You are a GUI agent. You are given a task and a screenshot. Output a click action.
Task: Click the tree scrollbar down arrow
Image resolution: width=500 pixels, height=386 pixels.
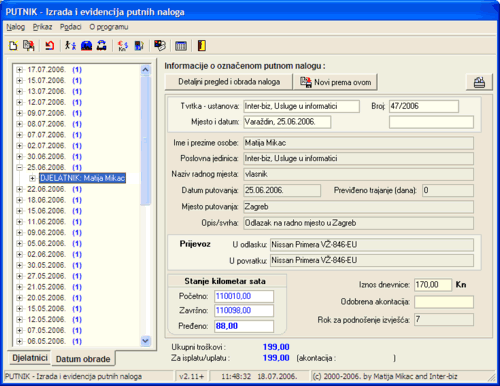click(x=145, y=341)
